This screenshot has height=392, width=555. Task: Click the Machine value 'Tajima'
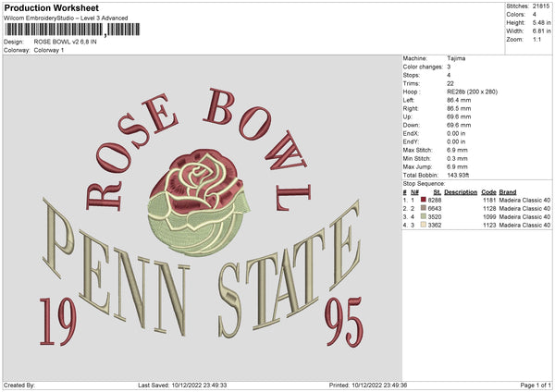[x=456, y=58]
